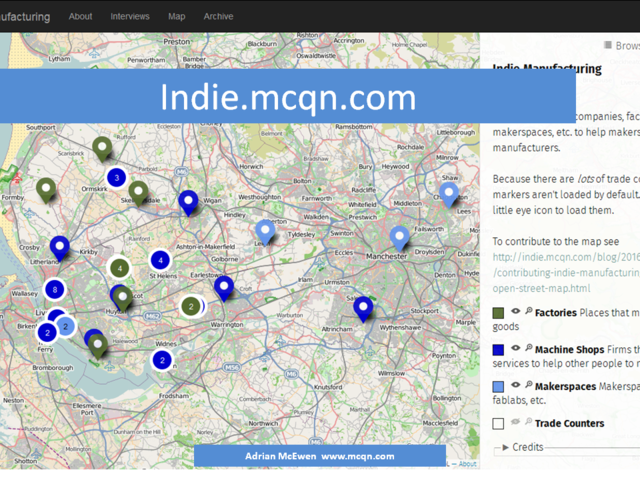Select the green pin near Huyton
640x480 pixels.
[x=122, y=299]
